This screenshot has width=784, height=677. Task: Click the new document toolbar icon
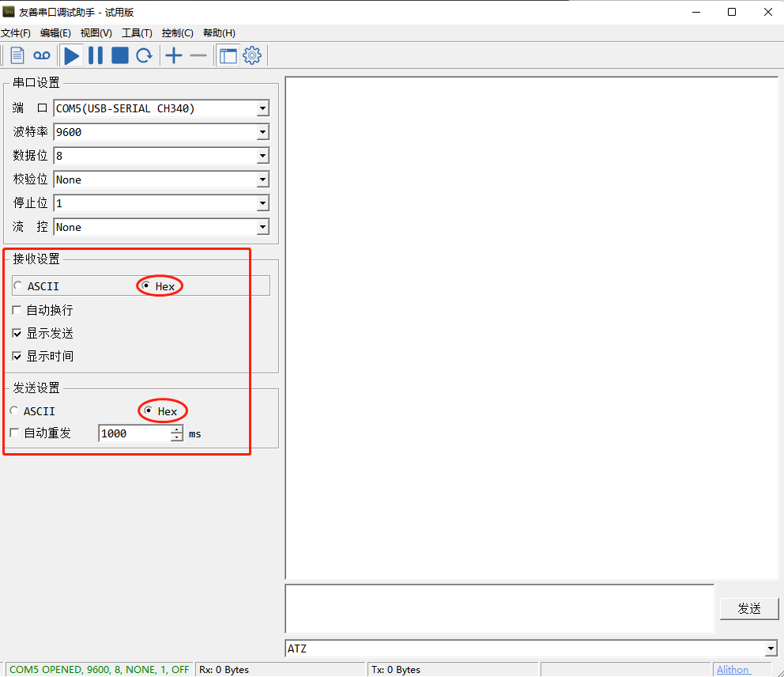pyautogui.click(x=17, y=55)
